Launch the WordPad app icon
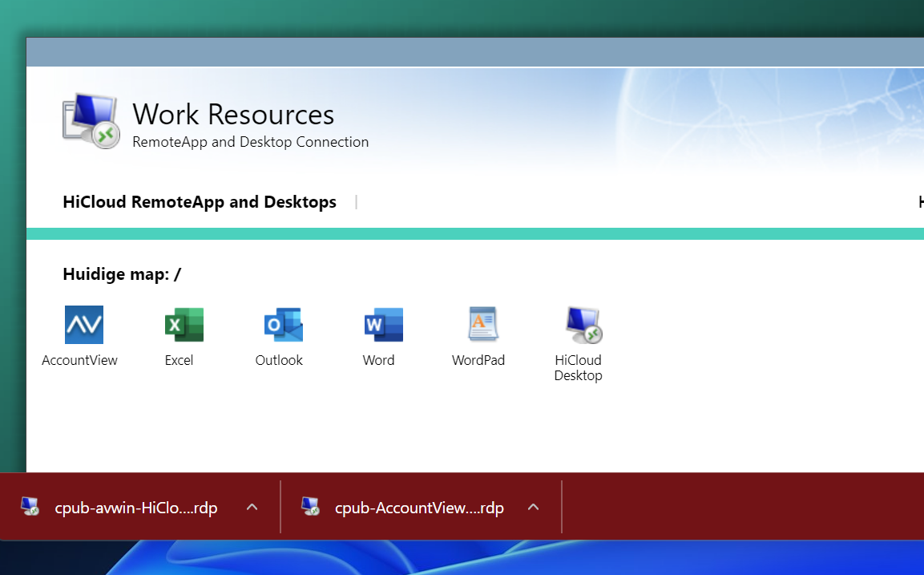The height and width of the screenshot is (575, 924). coord(483,324)
